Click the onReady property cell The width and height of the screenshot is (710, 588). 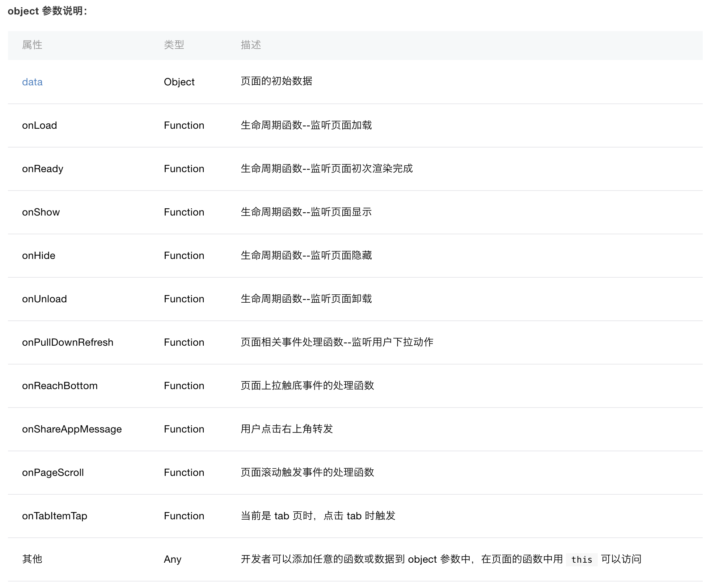pos(42,169)
